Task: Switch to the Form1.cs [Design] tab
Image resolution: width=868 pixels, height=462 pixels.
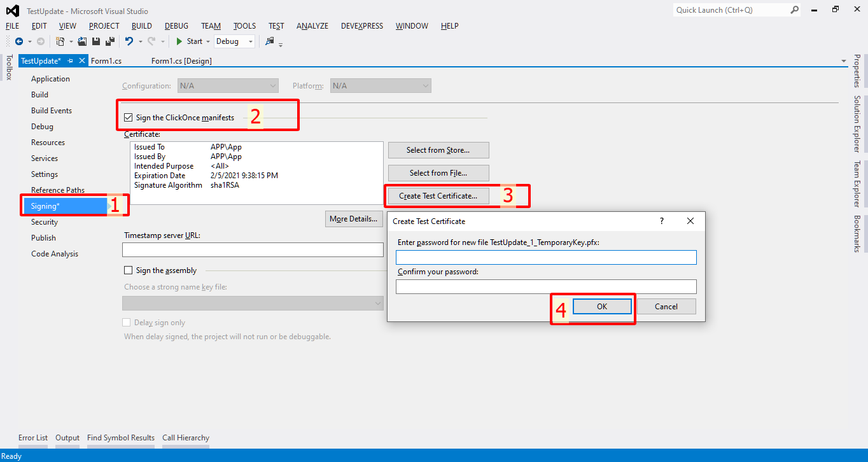Action: [x=181, y=61]
